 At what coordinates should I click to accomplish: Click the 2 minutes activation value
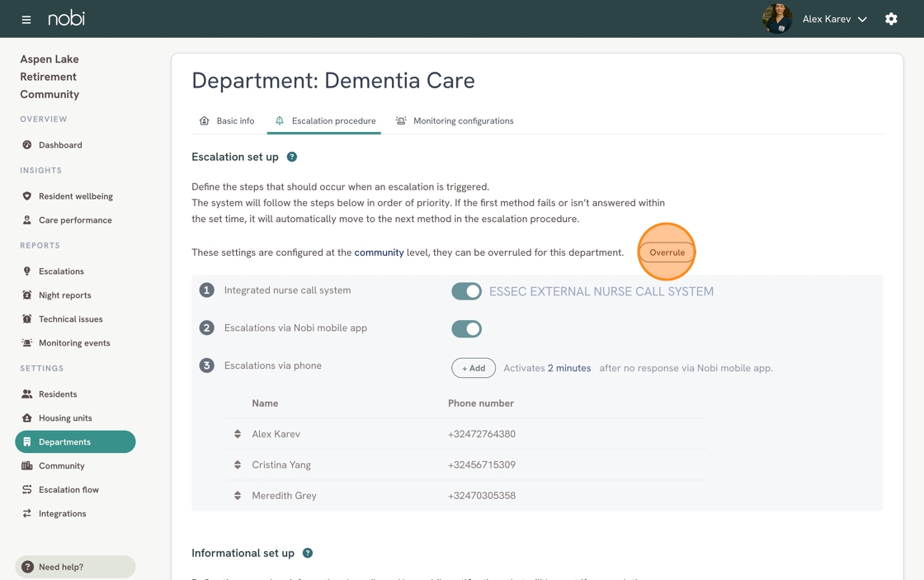(569, 368)
